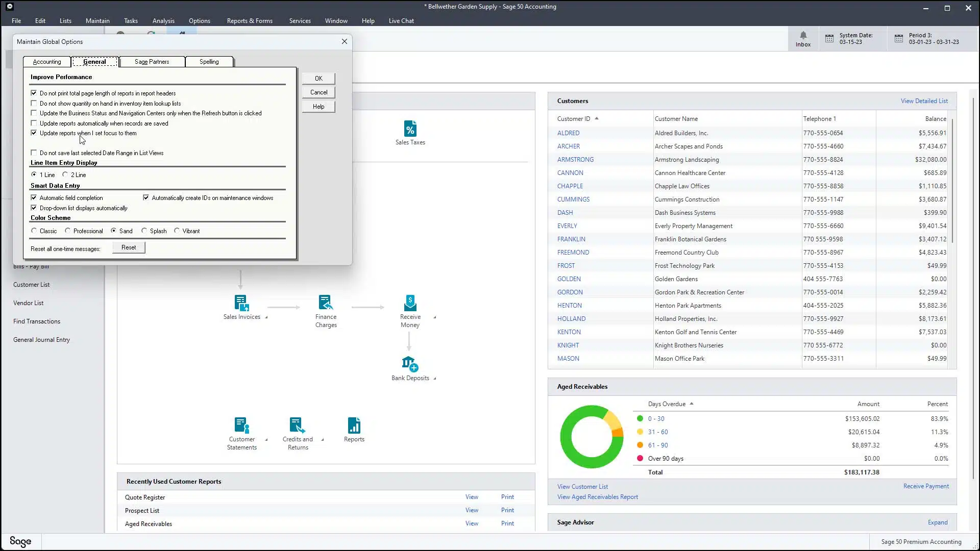Click OK in Global Options dialog
The image size is (980, 551).
click(x=318, y=79)
